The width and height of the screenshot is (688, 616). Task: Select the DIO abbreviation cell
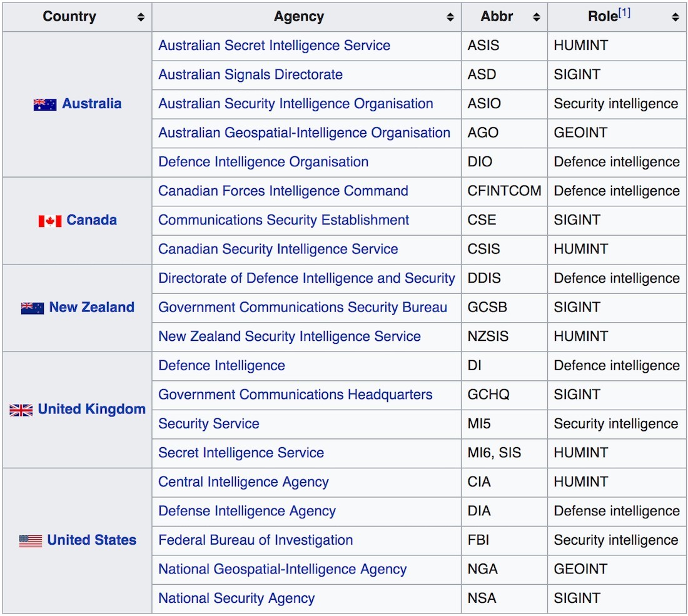504,163
